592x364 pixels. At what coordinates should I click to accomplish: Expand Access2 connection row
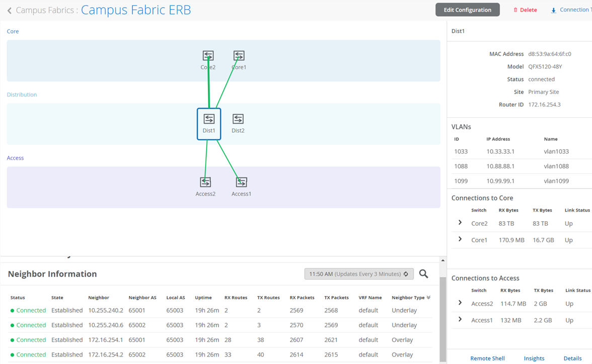click(x=460, y=303)
